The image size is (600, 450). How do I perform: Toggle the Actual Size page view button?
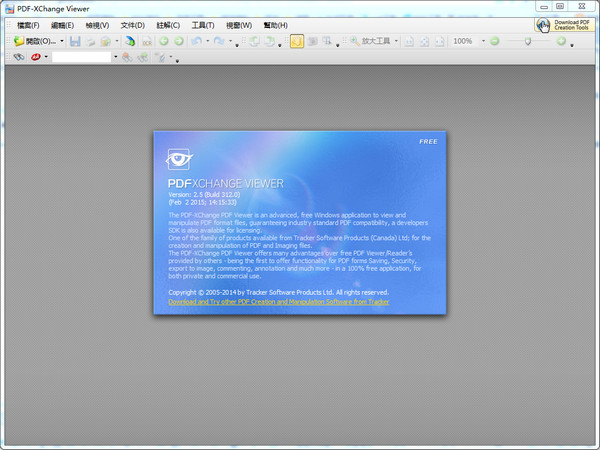[411, 41]
